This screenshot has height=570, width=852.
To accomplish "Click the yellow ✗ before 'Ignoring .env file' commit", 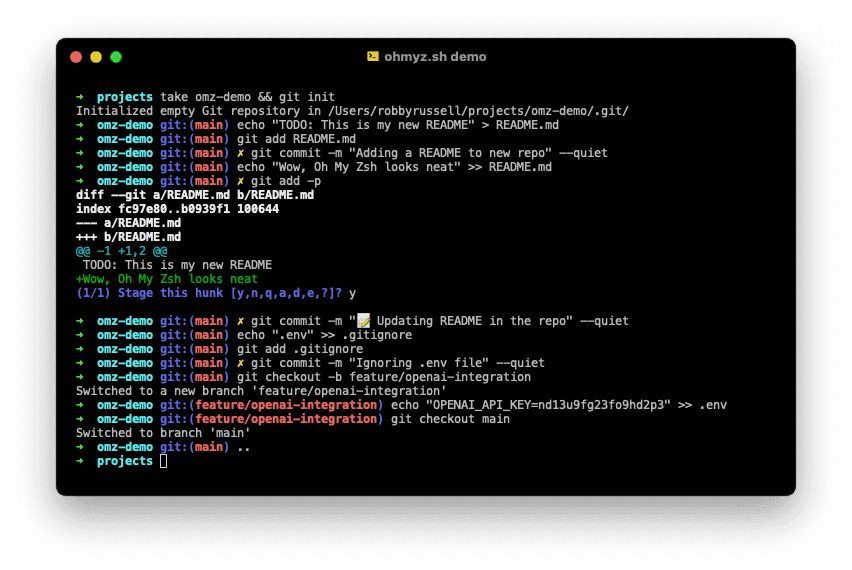I will click(x=240, y=363).
